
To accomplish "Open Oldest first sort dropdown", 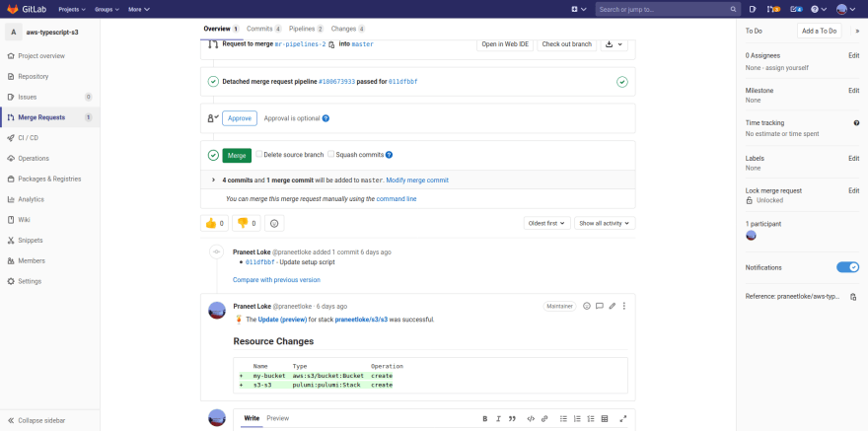I will tap(546, 223).
